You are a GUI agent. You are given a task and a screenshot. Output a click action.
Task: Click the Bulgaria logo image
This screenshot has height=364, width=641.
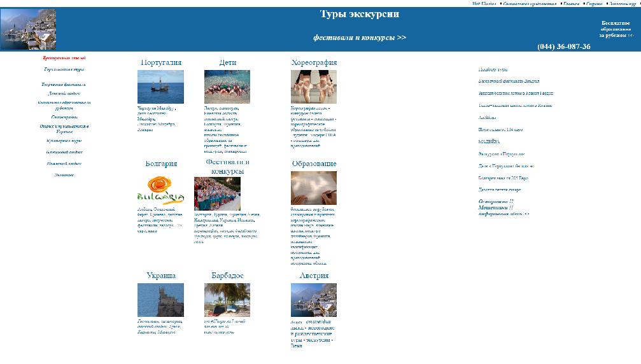pos(160,188)
